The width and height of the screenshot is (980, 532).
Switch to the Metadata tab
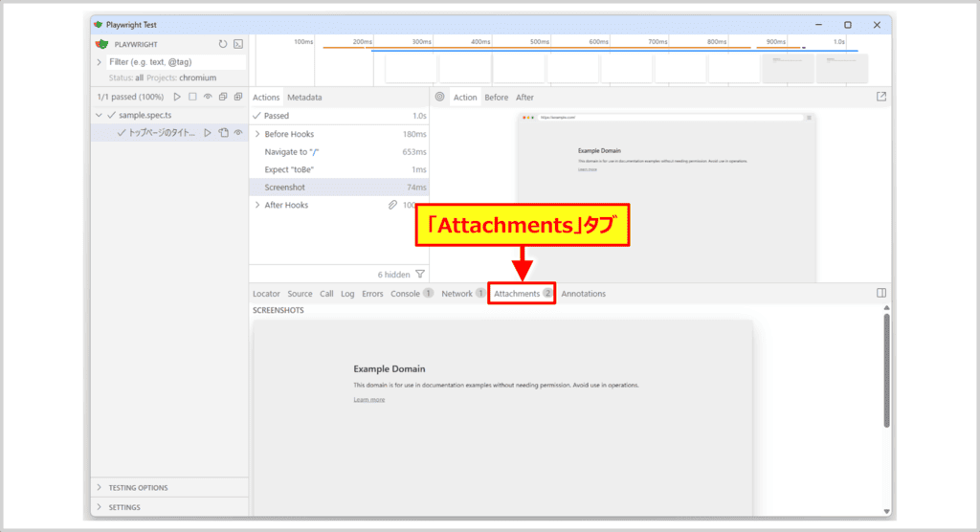coord(304,98)
